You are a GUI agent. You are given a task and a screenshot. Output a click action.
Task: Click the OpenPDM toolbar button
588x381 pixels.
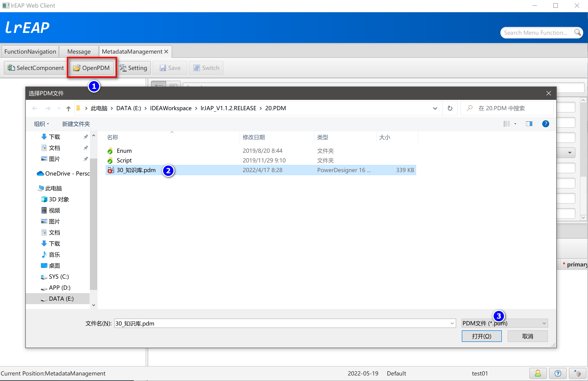tap(91, 68)
